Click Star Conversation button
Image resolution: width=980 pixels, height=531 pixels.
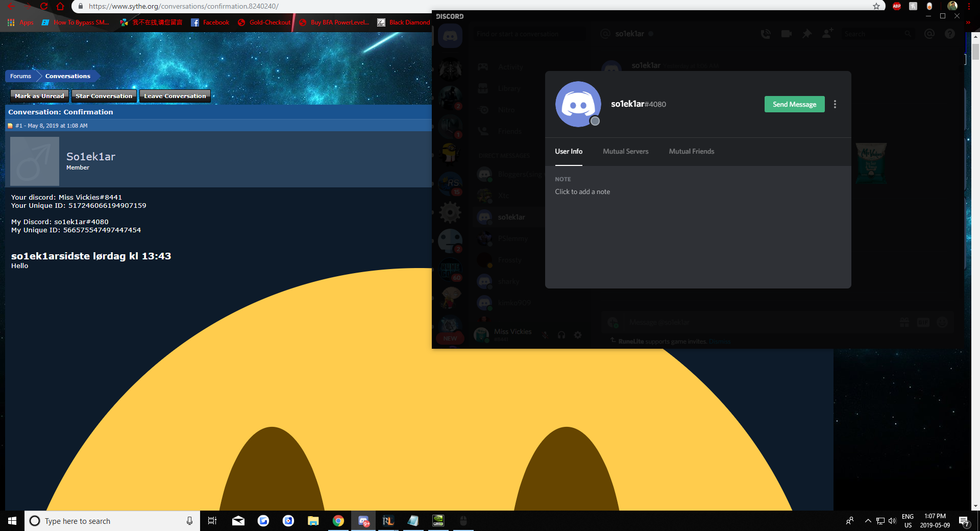tap(104, 96)
